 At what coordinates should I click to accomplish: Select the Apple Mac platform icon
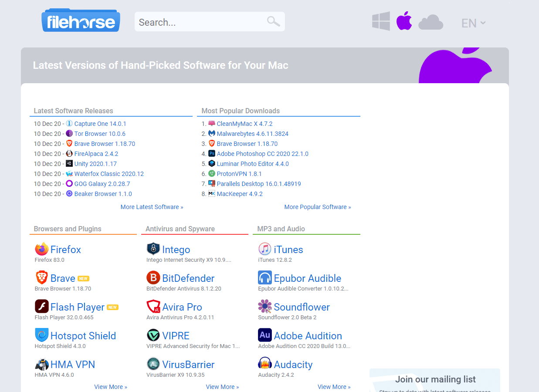pos(404,21)
